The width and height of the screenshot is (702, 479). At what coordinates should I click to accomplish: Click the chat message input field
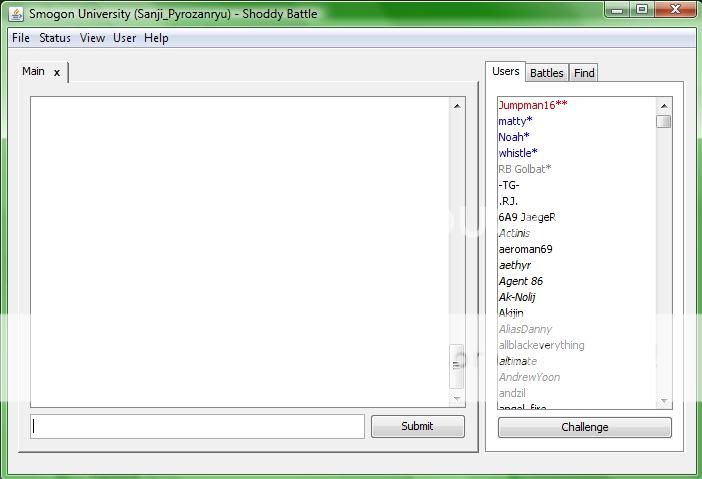tap(197, 426)
